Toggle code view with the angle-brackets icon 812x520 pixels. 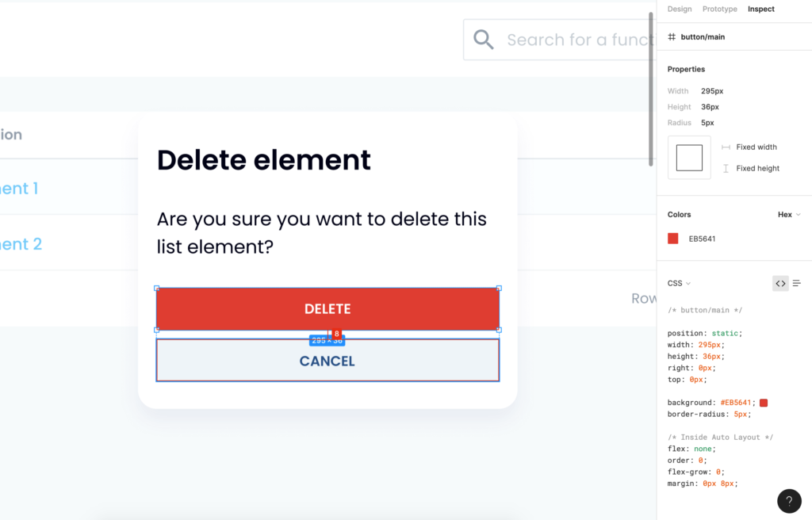[780, 283]
